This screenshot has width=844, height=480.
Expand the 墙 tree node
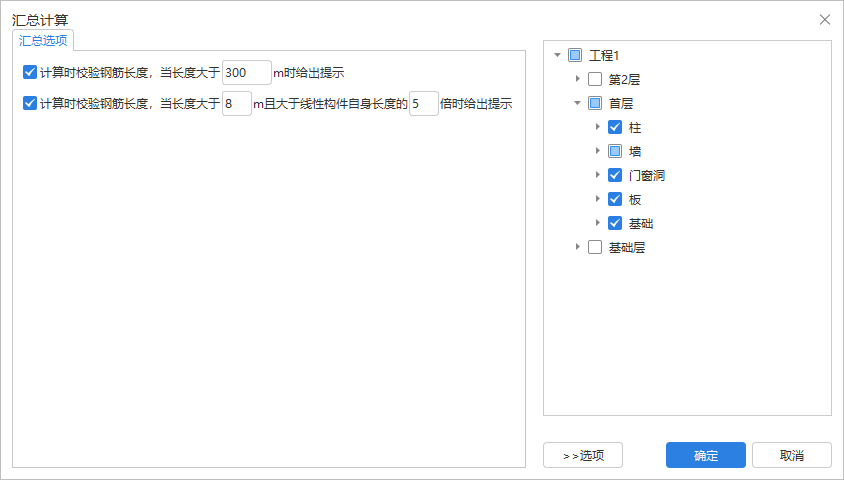(597, 151)
